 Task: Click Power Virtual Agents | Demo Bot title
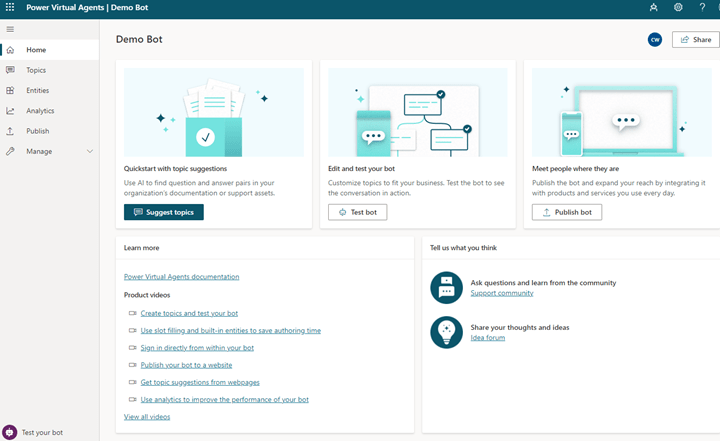(x=87, y=7)
